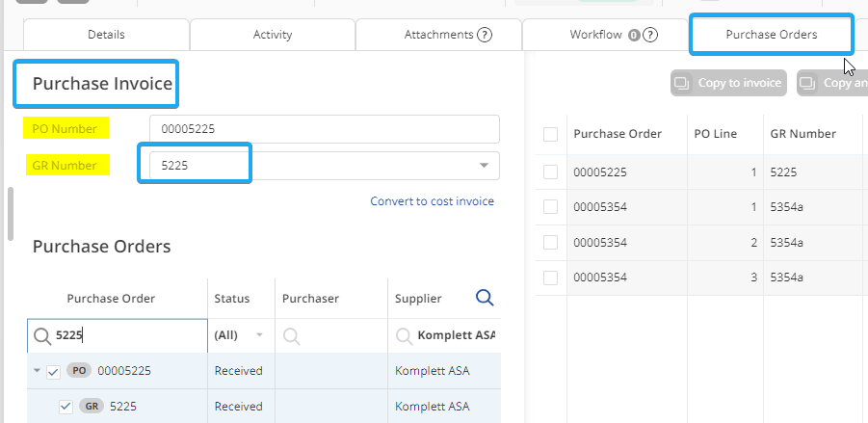Click the left panel vertical scrollbar
The height and width of the screenshot is (423, 868).
[11, 214]
